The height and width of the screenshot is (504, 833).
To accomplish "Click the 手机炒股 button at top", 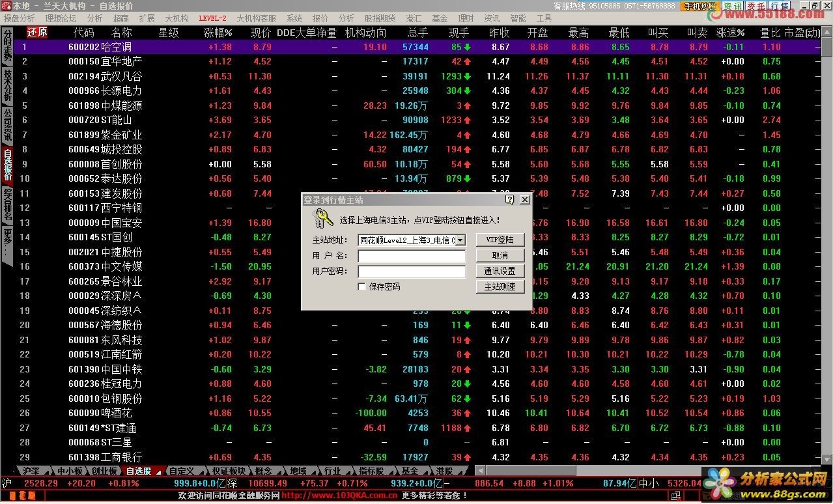I will tap(701, 6).
